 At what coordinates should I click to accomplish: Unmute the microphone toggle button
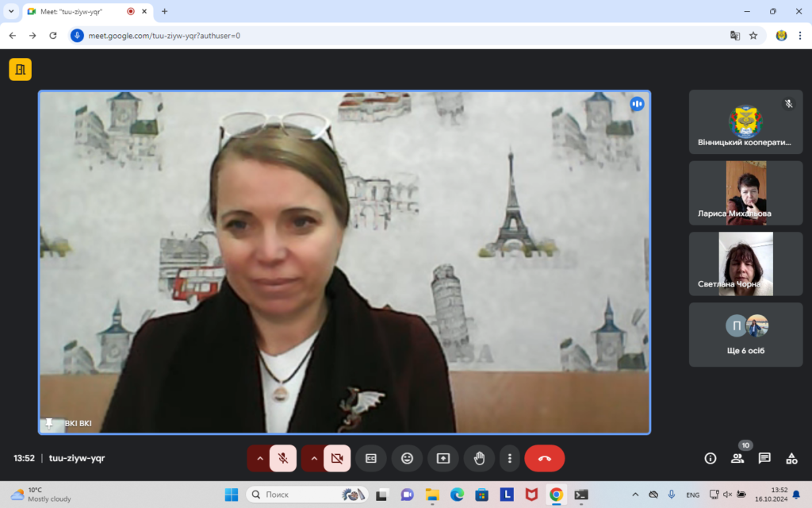(x=283, y=458)
